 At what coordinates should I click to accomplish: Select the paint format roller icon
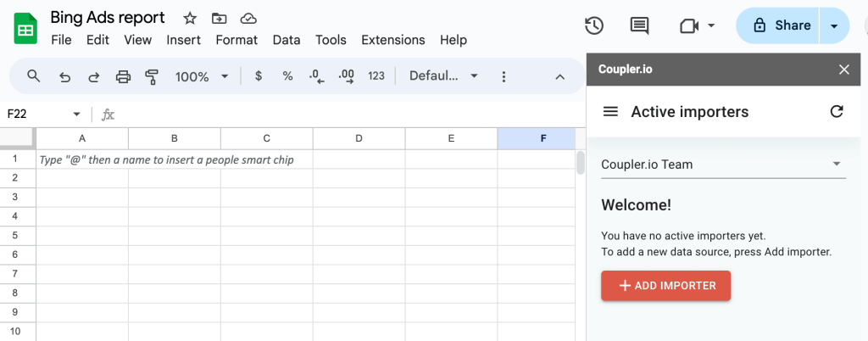pyautogui.click(x=152, y=77)
